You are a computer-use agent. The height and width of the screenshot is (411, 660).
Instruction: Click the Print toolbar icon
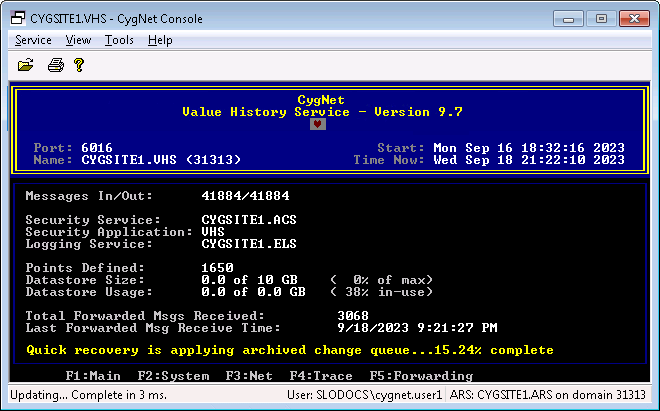click(56, 65)
